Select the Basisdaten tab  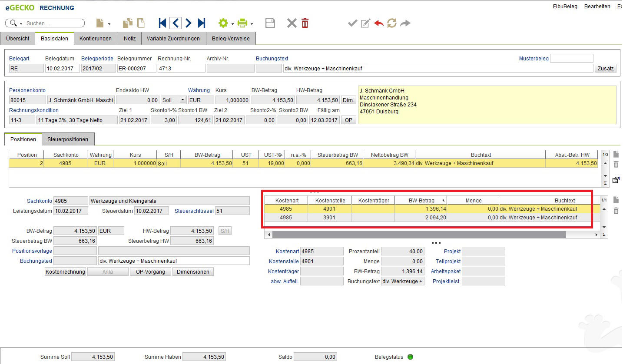point(54,38)
